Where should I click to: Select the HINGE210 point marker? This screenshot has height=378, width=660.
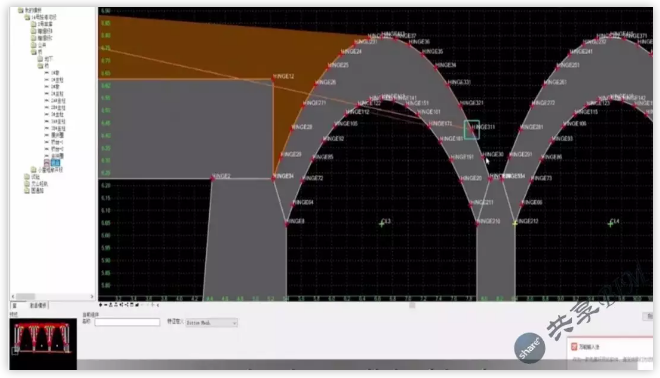[x=477, y=224]
